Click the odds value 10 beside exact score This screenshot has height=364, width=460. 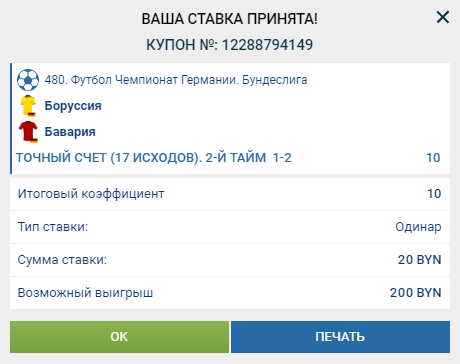(433, 158)
